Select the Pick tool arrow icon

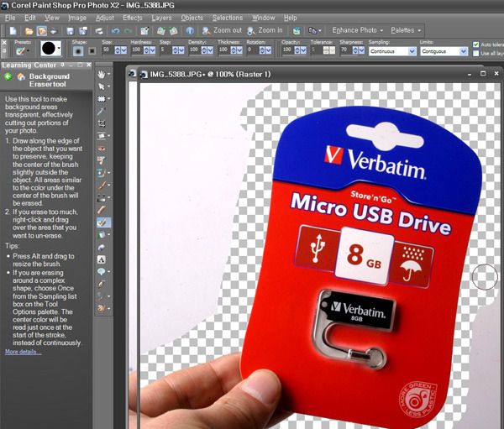pos(102,86)
